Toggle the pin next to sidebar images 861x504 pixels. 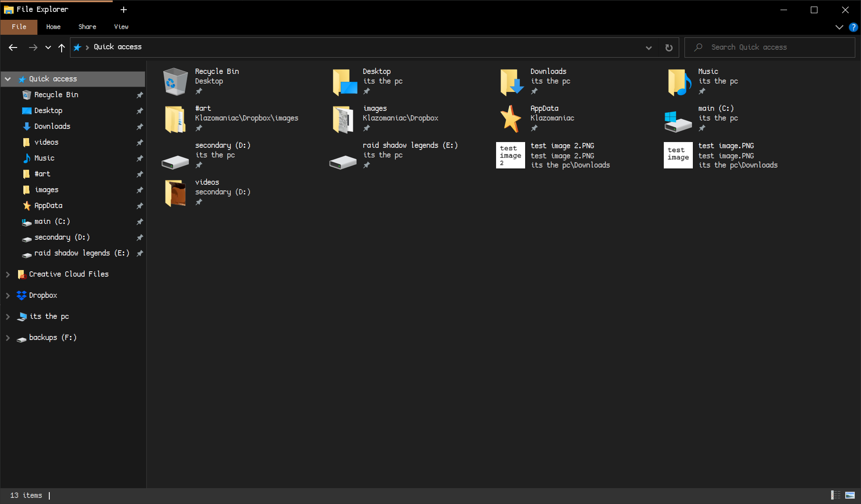click(140, 190)
